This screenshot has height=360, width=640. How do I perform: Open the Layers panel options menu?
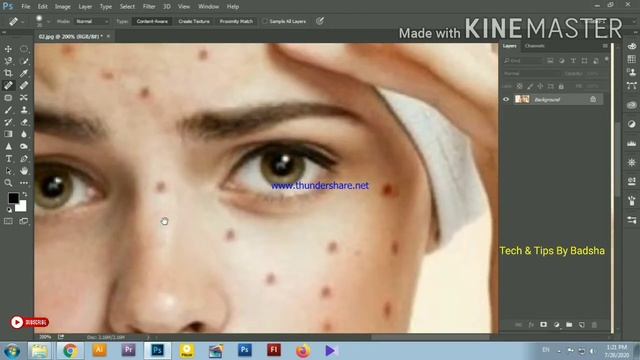click(605, 46)
